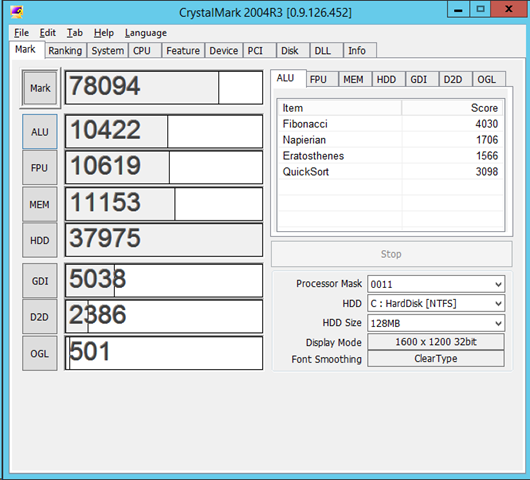
Task: Start the ALU benchmark button
Action: click(40, 131)
